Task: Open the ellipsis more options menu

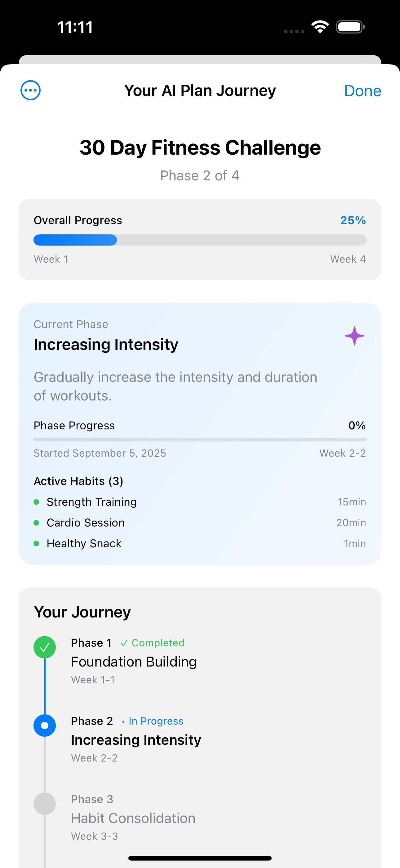Action: (31, 90)
